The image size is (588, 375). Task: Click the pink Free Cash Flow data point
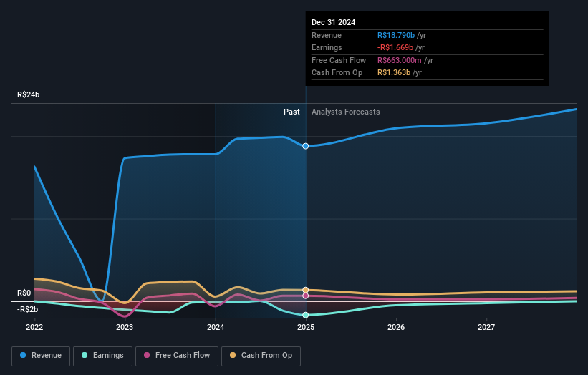click(x=306, y=296)
